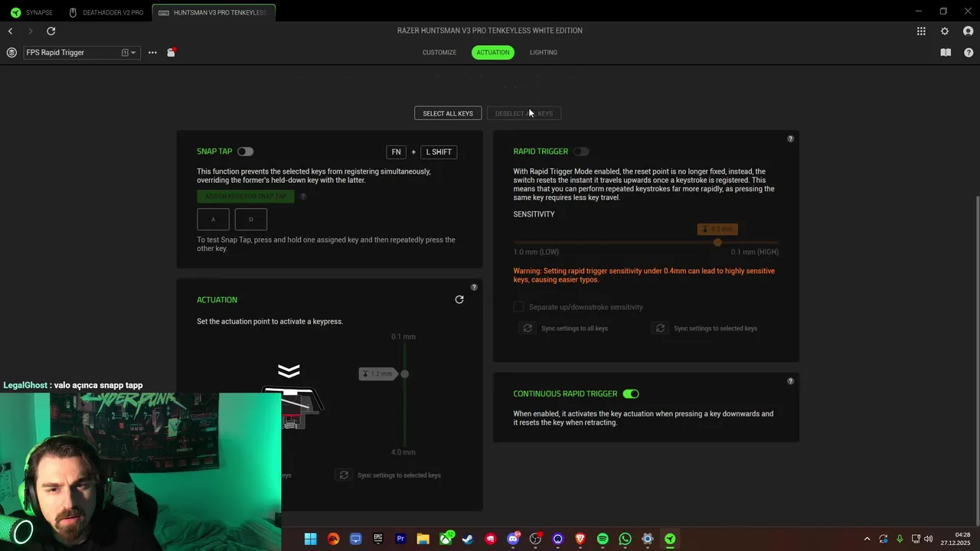Open Windows Start menu
This screenshot has width=980, height=551.
click(310, 539)
